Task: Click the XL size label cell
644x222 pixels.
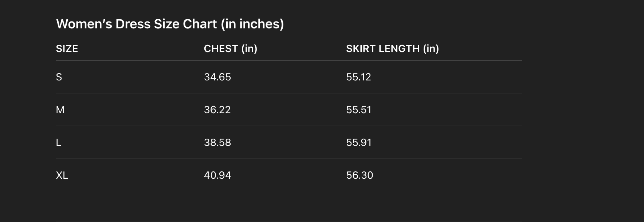Action: pos(62,175)
